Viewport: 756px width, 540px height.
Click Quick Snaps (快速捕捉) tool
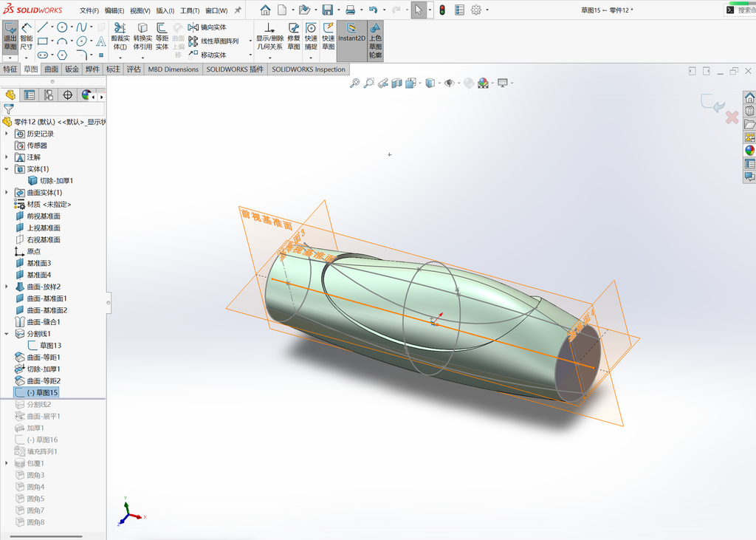tap(311, 37)
